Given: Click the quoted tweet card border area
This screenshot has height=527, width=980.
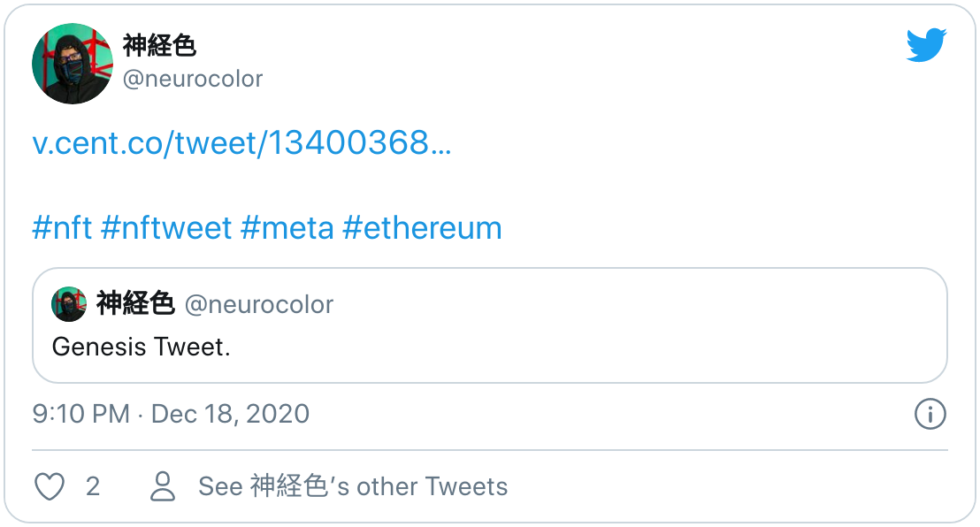Looking at the screenshot, I should click(x=490, y=325).
